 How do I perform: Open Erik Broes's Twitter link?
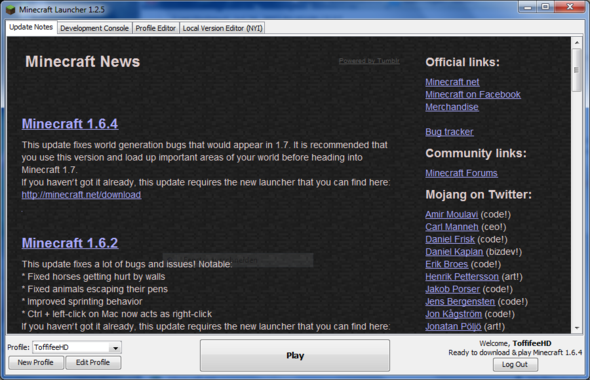(447, 264)
